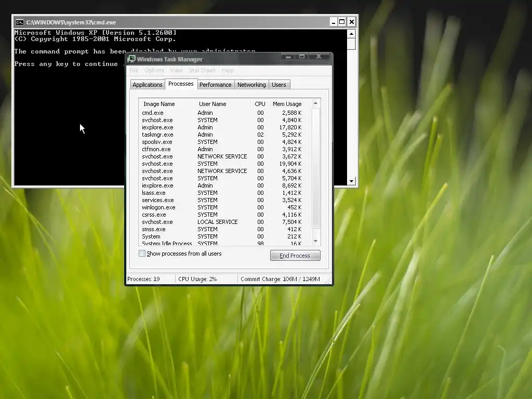Image resolution: width=532 pixels, height=399 pixels.
Task: Click the Task Manager title bar icon
Action: 131,59
